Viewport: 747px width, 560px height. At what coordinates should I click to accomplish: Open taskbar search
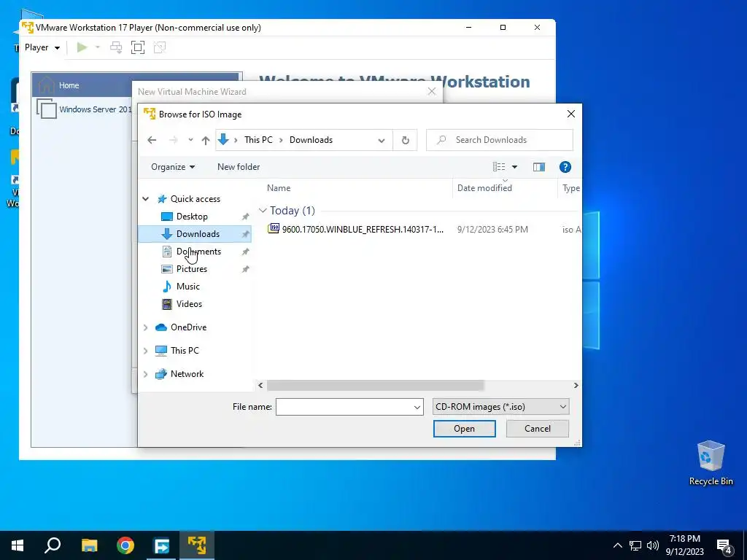[53, 545]
